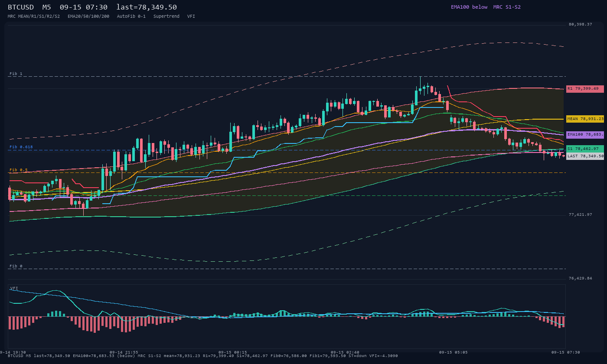Click the purple 'EMA100 below' status text
This screenshot has width=607, height=364.
click(469, 7)
